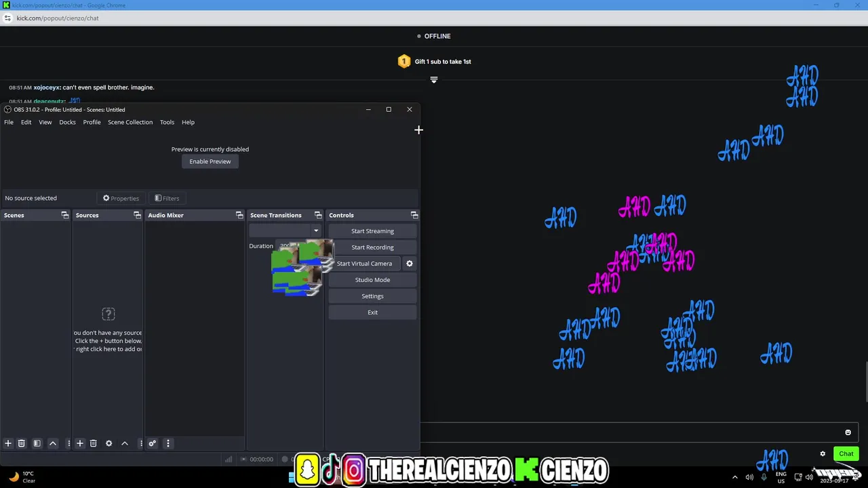Viewport: 868px width, 488px height.
Task: Click the ENG US language indicator
Action: pos(781,477)
